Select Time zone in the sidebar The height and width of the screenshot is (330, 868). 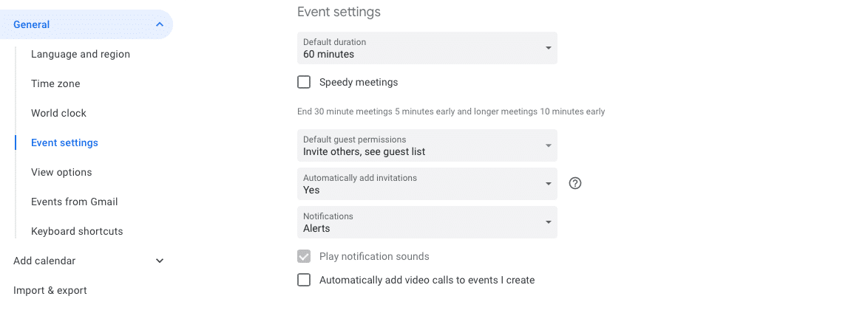55,84
